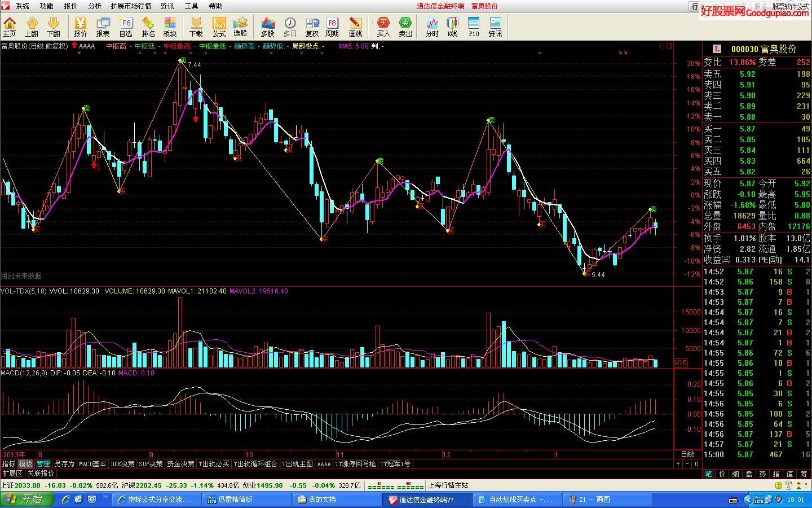The image size is (812, 508).
Task: Open 自选 F6 watchlist icon
Action: click(x=126, y=27)
